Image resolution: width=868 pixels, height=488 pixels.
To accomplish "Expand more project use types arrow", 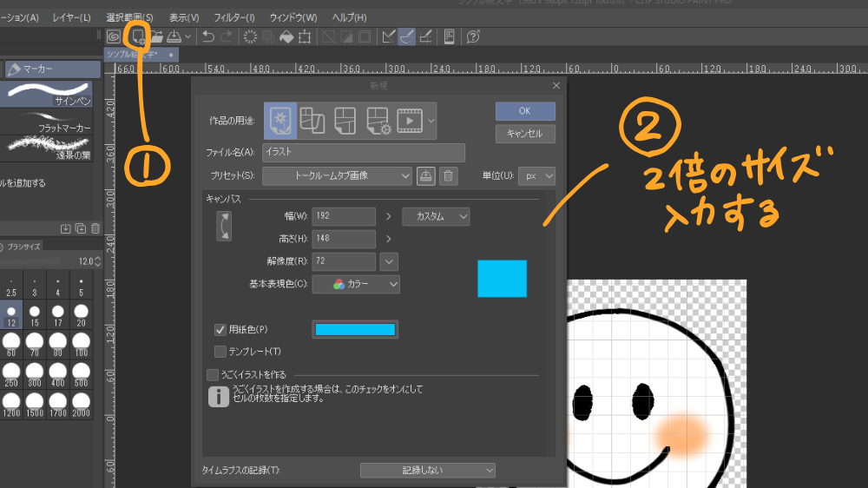I will click(431, 120).
